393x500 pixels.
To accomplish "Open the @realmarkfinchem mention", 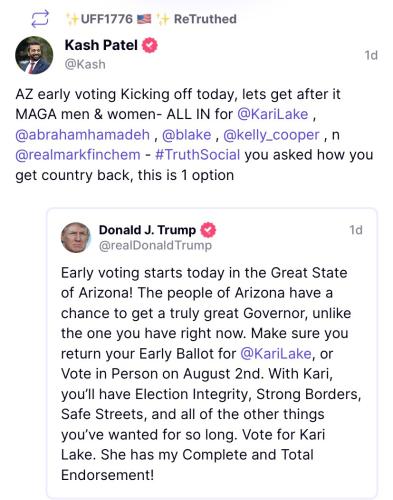I will click(78, 155).
